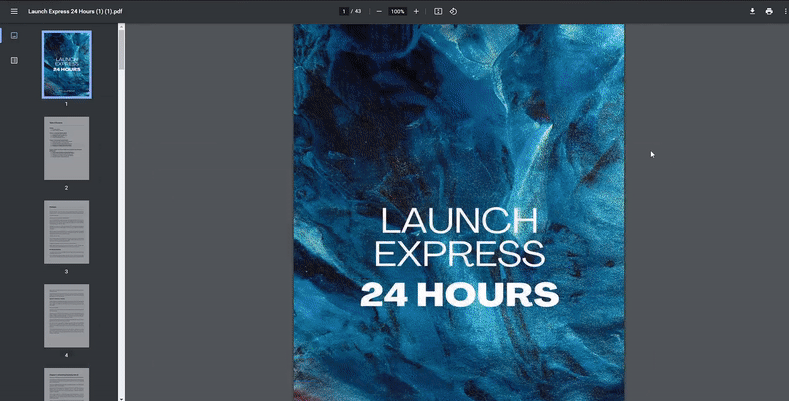Click the page number input field
The width and height of the screenshot is (789, 401).
(344, 11)
